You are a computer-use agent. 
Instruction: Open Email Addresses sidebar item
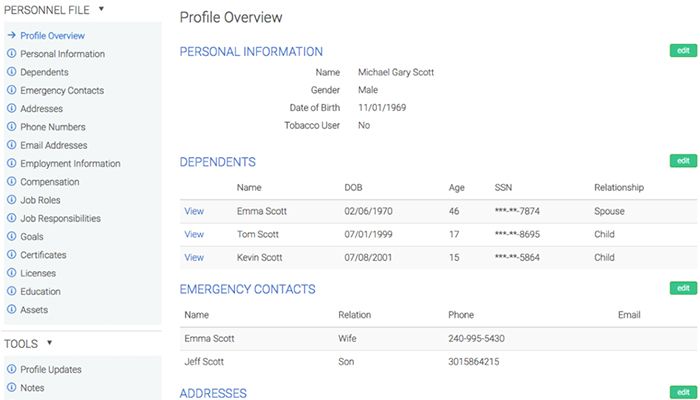point(54,146)
